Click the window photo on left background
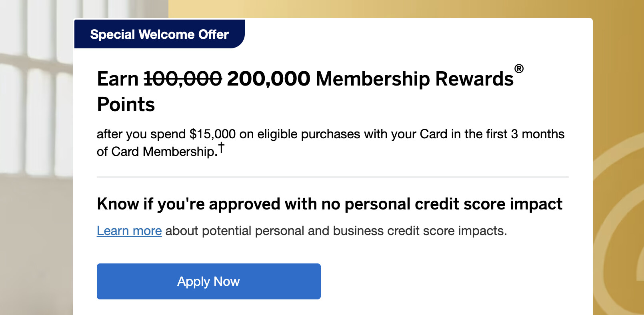Screen dimensions: 644x315 coord(36,120)
